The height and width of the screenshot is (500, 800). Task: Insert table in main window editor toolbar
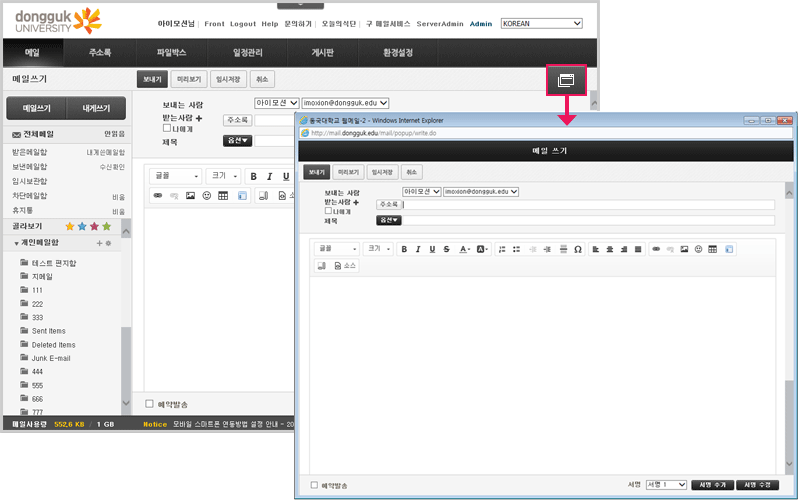point(223,195)
